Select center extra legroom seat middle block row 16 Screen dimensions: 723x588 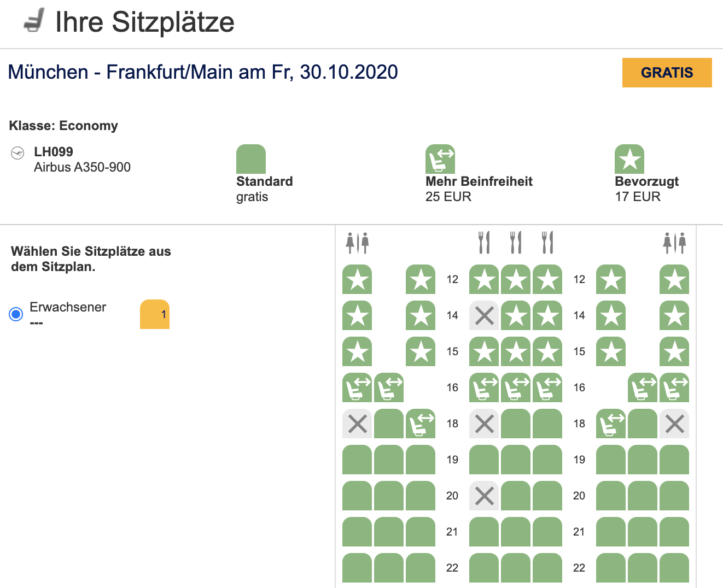pos(516,388)
